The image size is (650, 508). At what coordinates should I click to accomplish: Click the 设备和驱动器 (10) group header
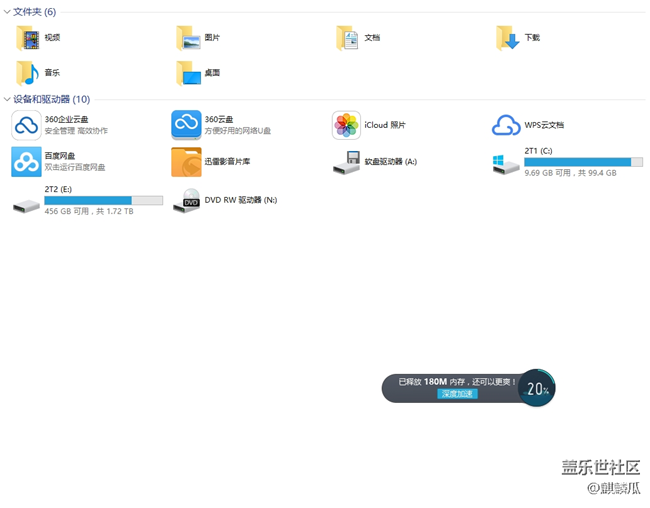click(51, 99)
